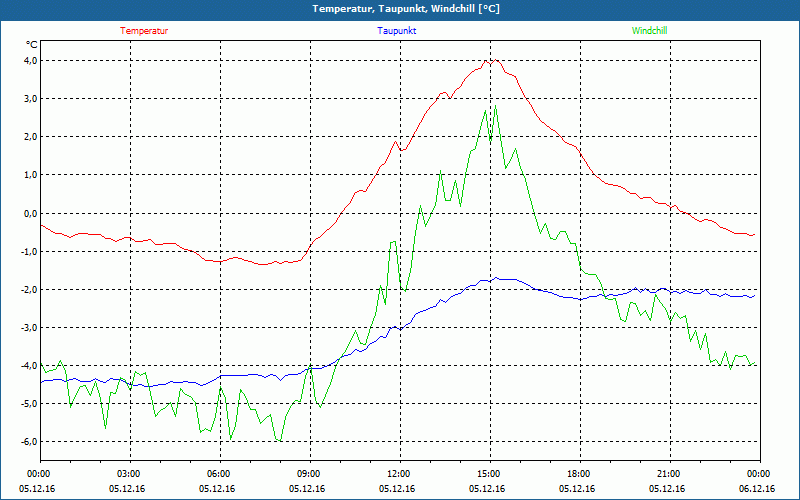The height and width of the screenshot is (500, 800).
Task: Click the 4,0 y-axis value
Action: (x=30, y=61)
